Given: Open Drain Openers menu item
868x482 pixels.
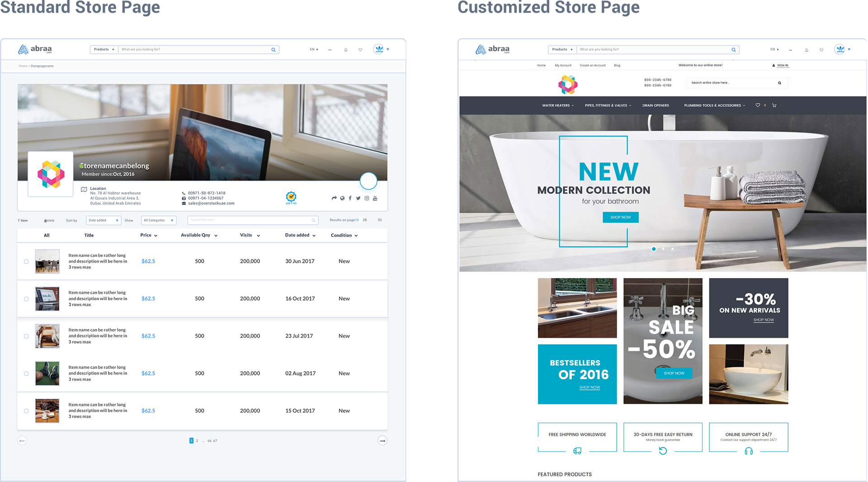Looking at the screenshot, I should pos(656,105).
